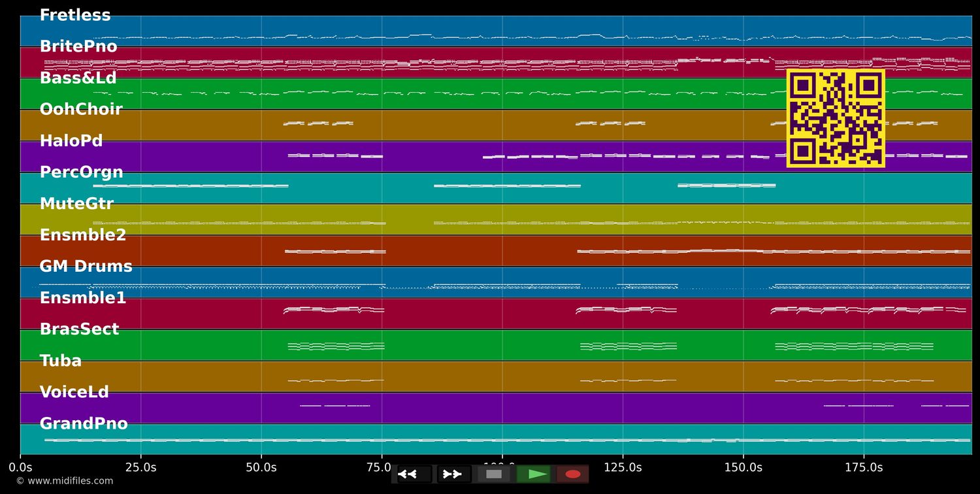
Task: Jump to the 150.0s time marker
Action: tap(743, 467)
